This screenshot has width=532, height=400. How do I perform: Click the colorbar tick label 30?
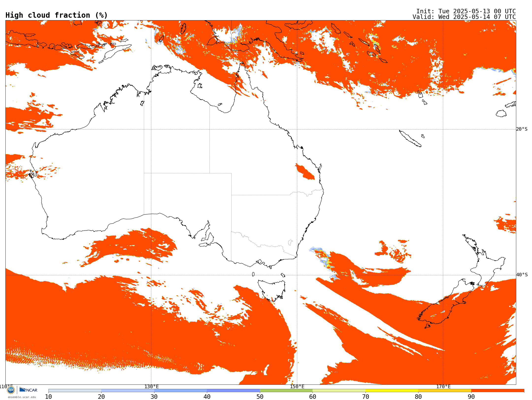click(x=154, y=397)
